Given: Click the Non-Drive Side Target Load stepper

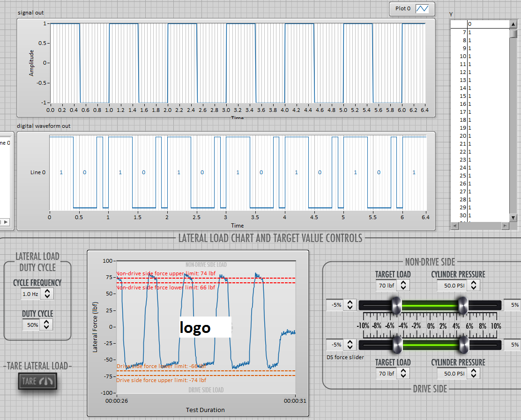Looking at the screenshot, I should tap(403, 285).
